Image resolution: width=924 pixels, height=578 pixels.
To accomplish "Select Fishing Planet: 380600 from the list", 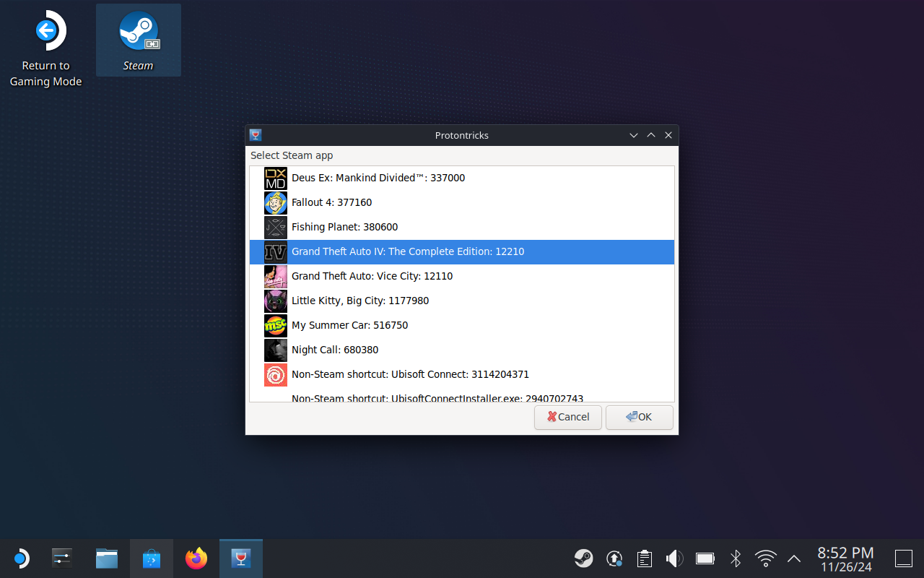I will click(x=462, y=227).
